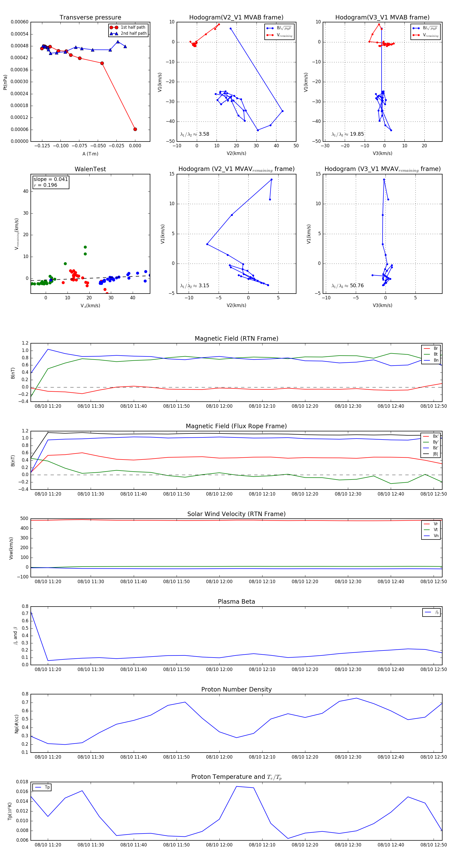The width and height of the screenshot is (473, 868).
Task: Click the Solar Wind Velocity (RTN Frame) title
Action: pyautogui.click(x=236, y=514)
